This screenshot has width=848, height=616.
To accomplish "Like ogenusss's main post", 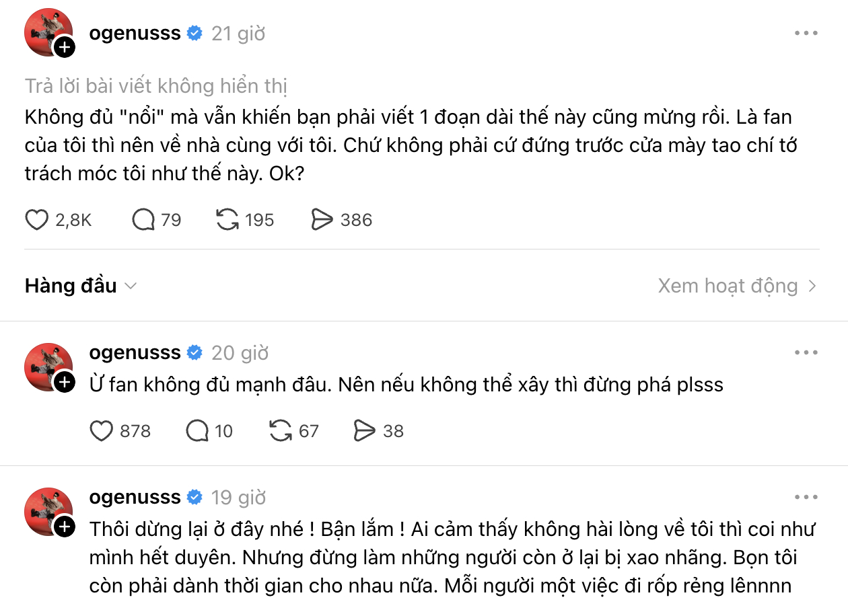I will coord(36,219).
